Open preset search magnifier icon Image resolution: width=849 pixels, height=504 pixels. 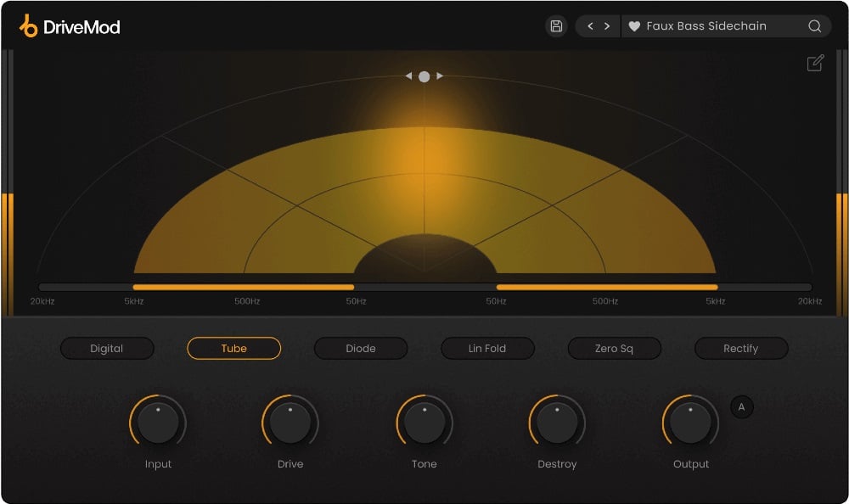814,26
